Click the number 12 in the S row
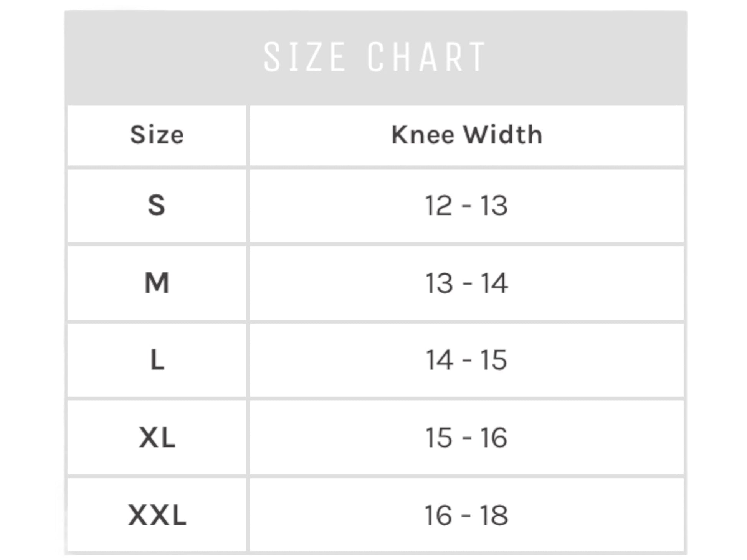 coord(438,206)
